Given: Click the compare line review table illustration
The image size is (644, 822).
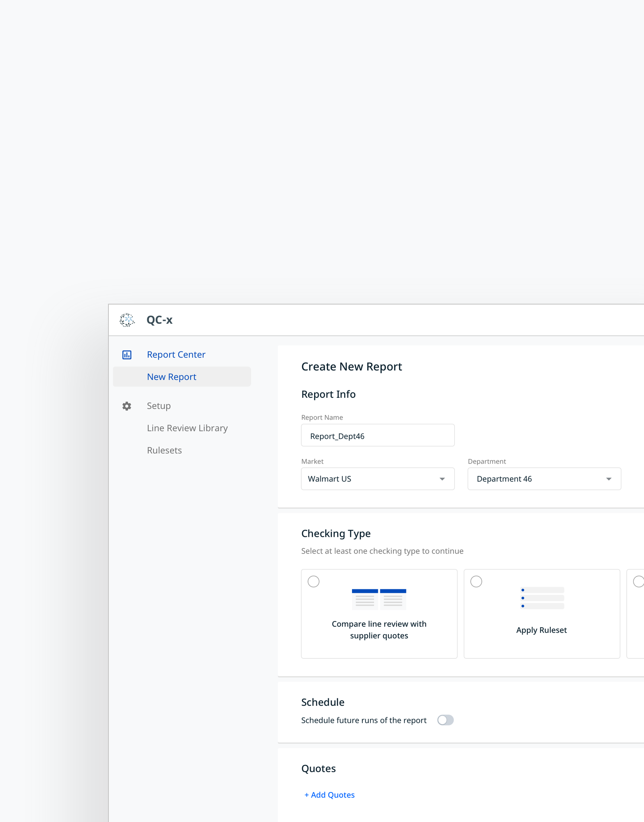Looking at the screenshot, I should [379, 599].
